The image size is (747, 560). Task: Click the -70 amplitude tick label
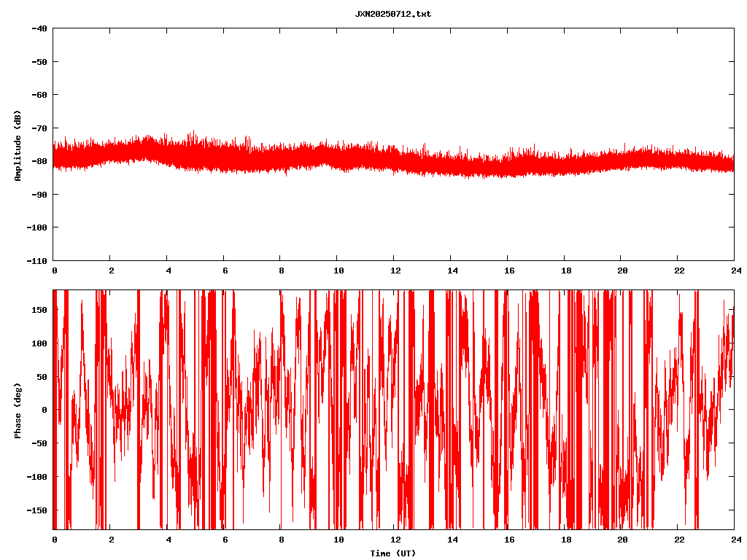point(39,128)
